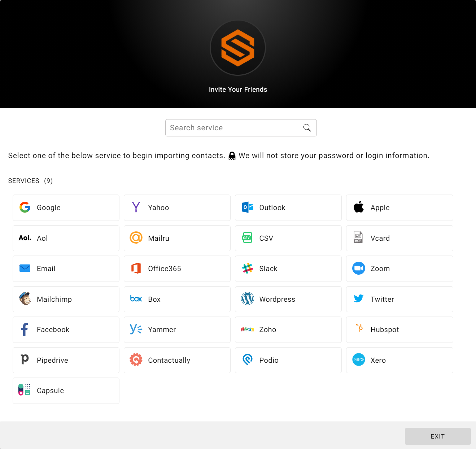Image resolution: width=476 pixels, height=449 pixels.
Task: Choose the Mailchimp service label
Action: 54,299
